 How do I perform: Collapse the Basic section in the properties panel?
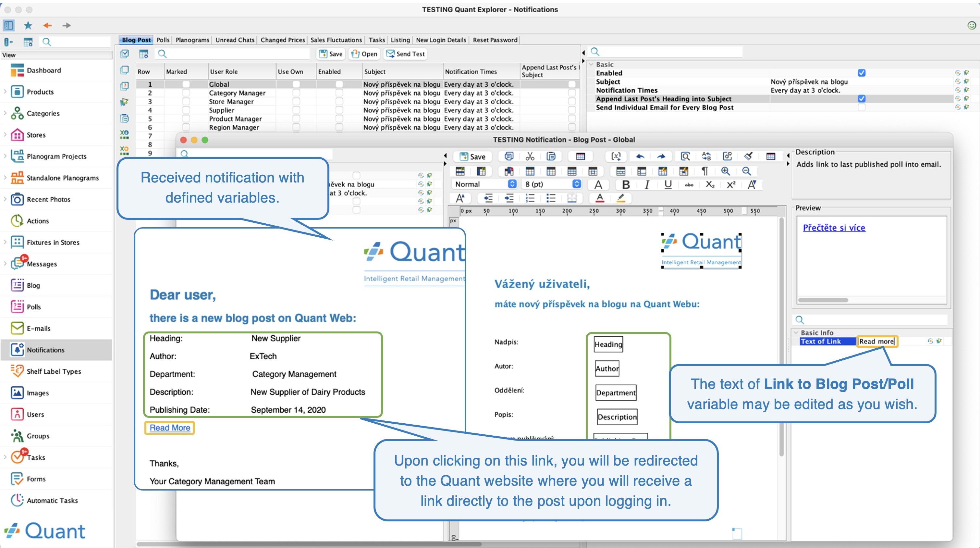591,64
